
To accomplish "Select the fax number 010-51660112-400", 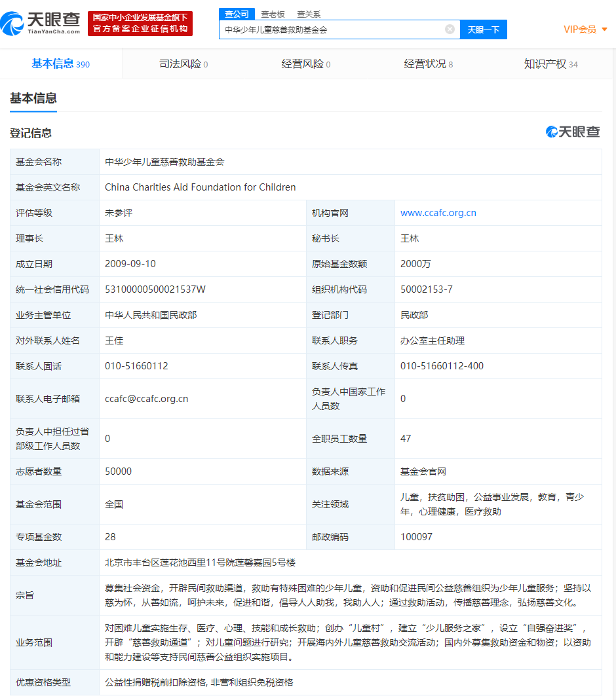I will pyautogui.click(x=442, y=366).
